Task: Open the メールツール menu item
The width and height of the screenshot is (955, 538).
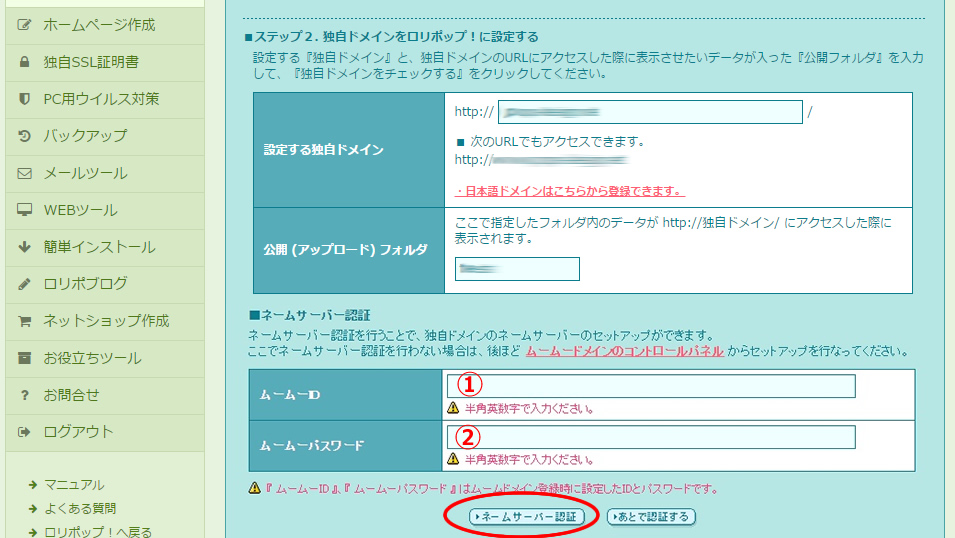Action: coord(105,174)
